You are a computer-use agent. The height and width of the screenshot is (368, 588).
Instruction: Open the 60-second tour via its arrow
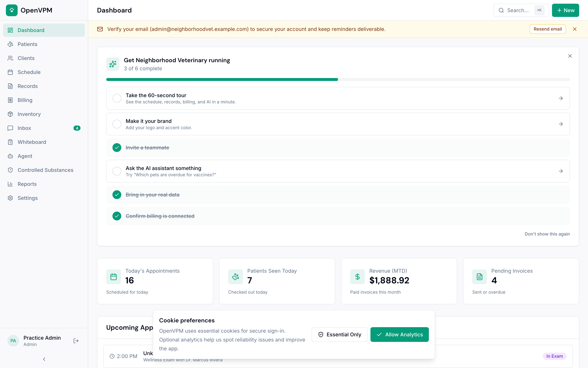(x=561, y=98)
